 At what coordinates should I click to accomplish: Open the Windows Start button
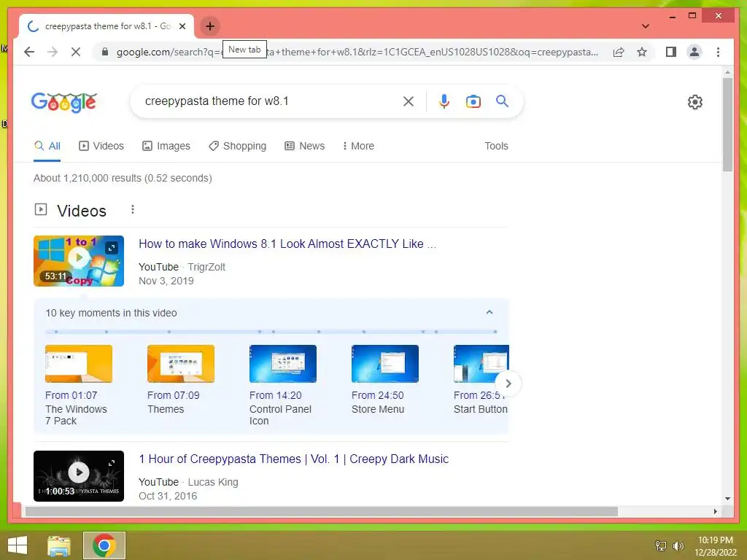point(18,545)
